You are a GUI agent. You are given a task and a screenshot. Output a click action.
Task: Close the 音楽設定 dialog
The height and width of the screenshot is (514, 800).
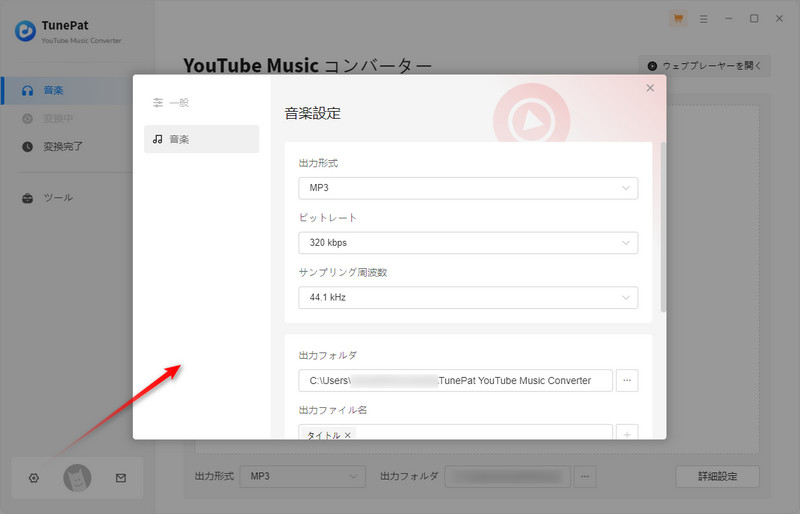[650, 88]
